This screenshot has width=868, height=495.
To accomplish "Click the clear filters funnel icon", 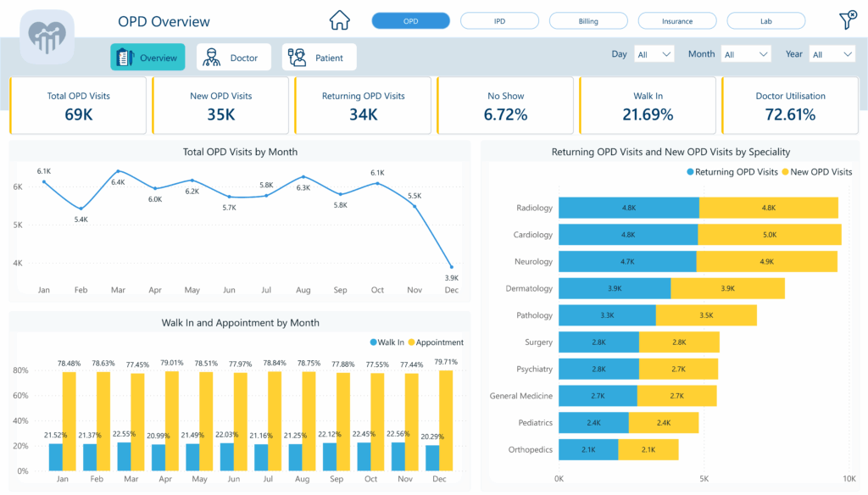I will 847,19.
